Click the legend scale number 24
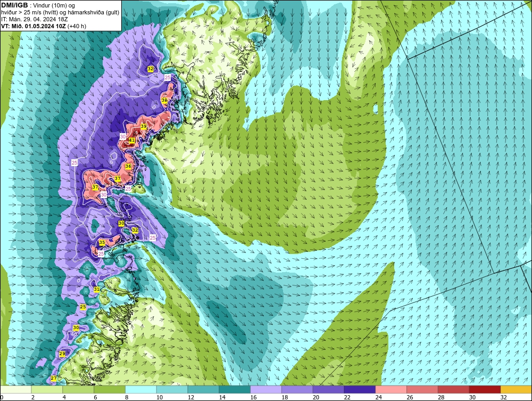The width and height of the screenshot is (532, 401). pos(378,397)
